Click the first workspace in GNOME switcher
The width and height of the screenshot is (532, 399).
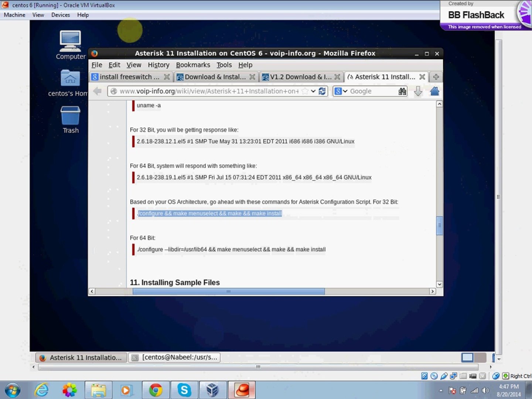point(467,357)
